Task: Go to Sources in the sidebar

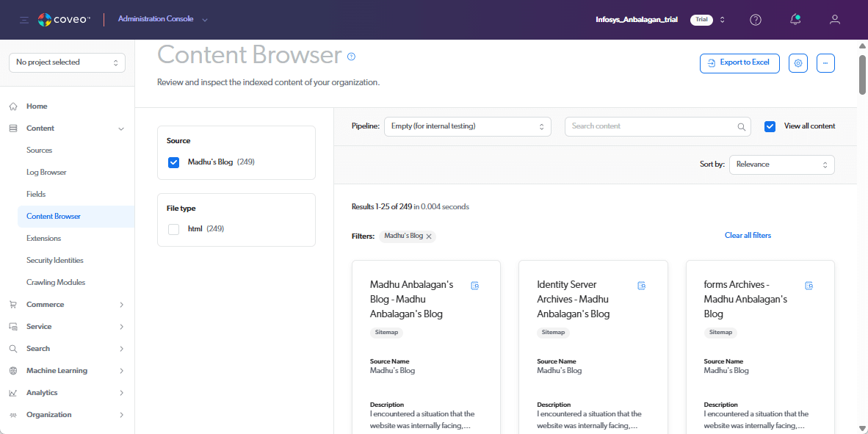Action: 40,151
